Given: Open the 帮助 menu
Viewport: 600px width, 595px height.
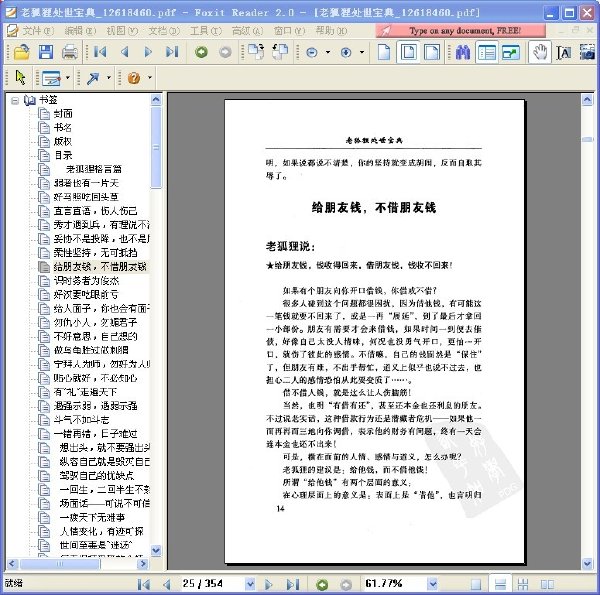Looking at the screenshot, I should coord(331,31).
